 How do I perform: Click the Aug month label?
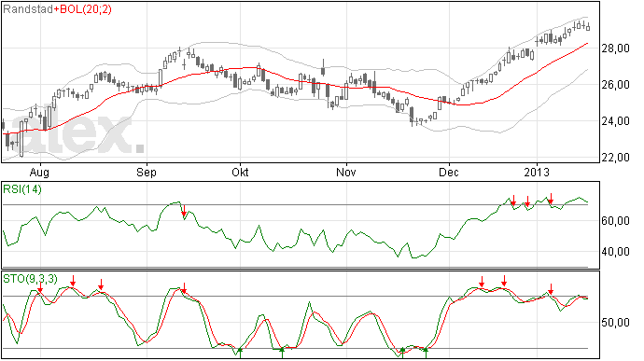click(x=39, y=173)
